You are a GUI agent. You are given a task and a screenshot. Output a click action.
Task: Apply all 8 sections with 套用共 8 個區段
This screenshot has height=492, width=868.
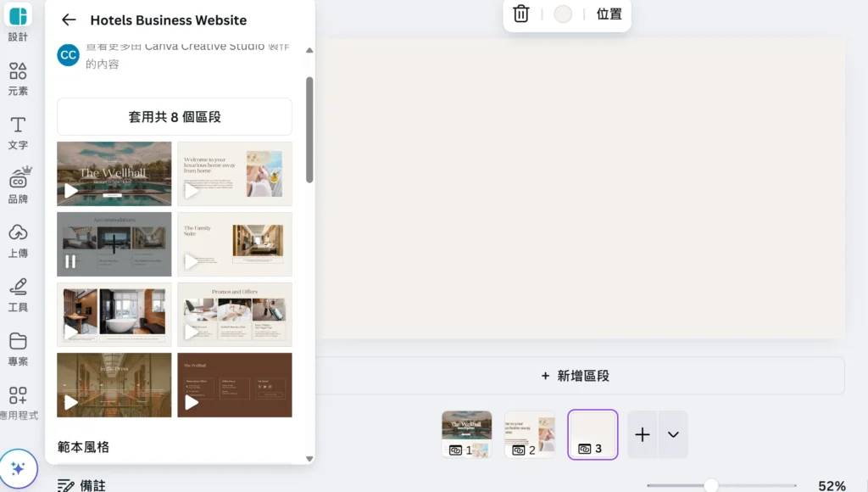[x=175, y=117]
